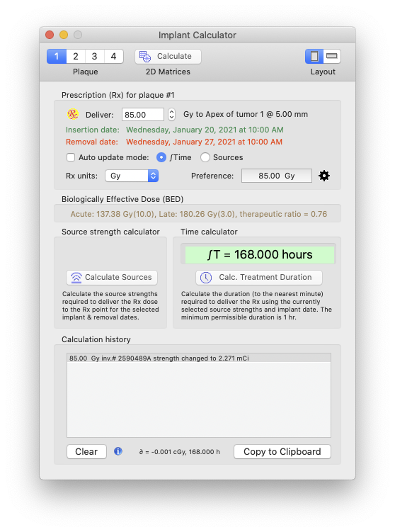Select the ∫Time radio button
Screen dimensions: 395x532
[x=161, y=157]
